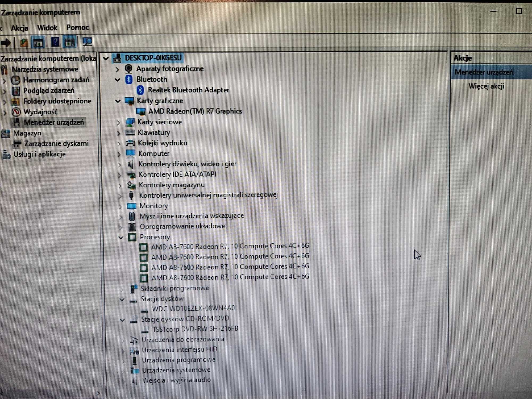The height and width of the screenshot is (399, 532).
Task: Select WDC WD10EZEX-08WN4A0 disk drive
Action: click(193, 309)
